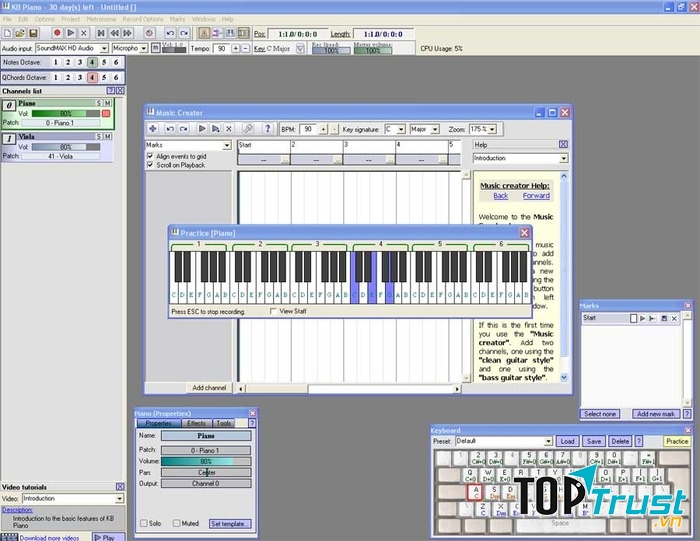This screenshot has width=700, height=541.
Task: Toggle the last view icon beside the Pos field
Action: tap(243, 33)
